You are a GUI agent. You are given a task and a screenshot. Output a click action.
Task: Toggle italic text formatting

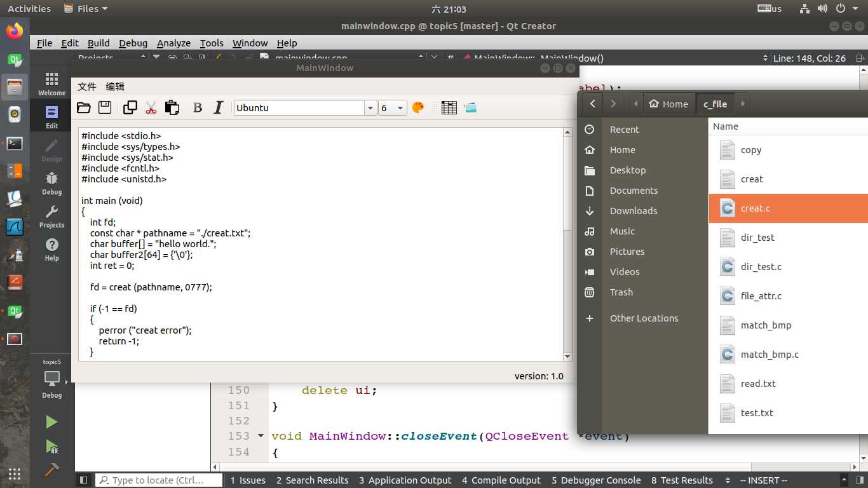pyautogui.click(x=218, y=107)
